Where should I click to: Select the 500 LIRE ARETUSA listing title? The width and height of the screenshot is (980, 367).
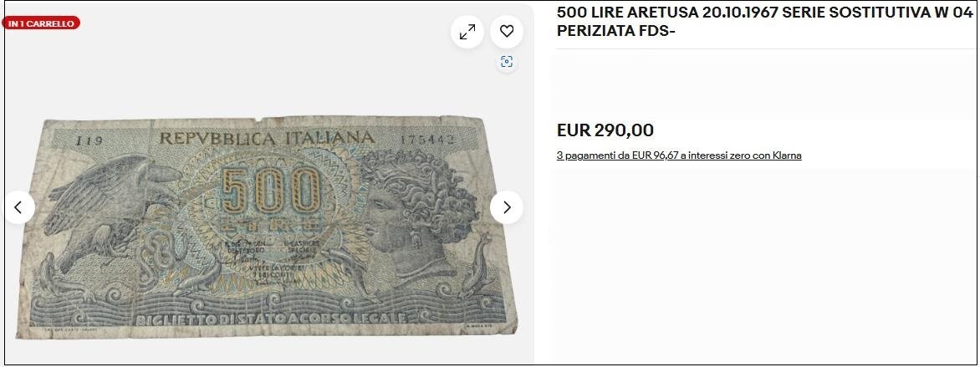click(765, 22)
